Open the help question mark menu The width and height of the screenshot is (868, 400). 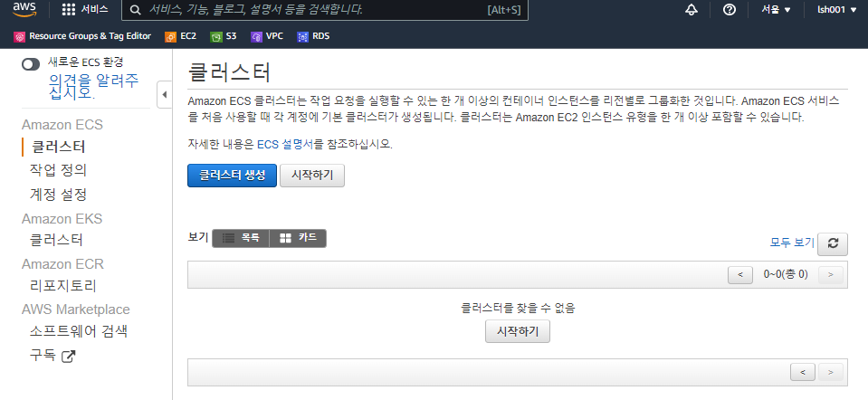(729, 10)
